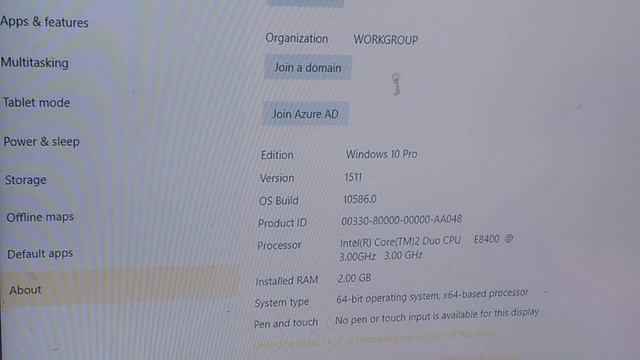Select Multitasking in the sidebar
640x360 pixels.
[x=35, y=63]
